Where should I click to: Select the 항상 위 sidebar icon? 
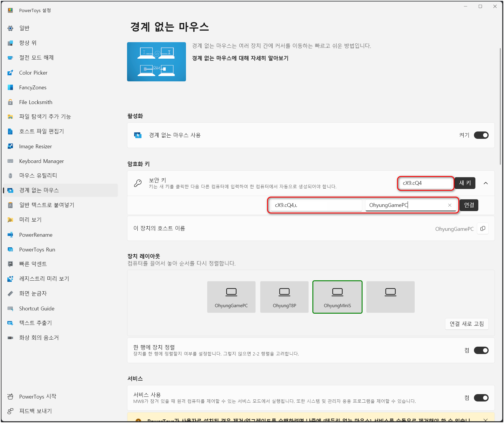(x=10, y=43)
